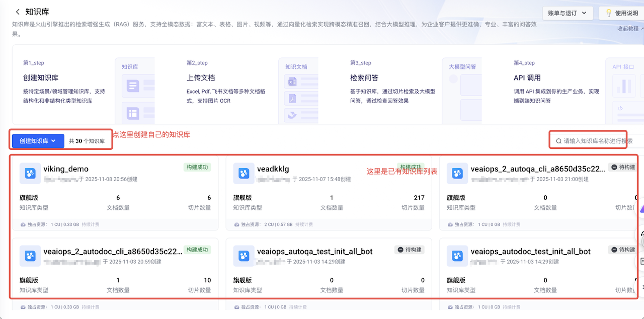Screen dimensions: 644x319
Task: Expand the 创建知识库 dropdown button
Action: (38, 141)
